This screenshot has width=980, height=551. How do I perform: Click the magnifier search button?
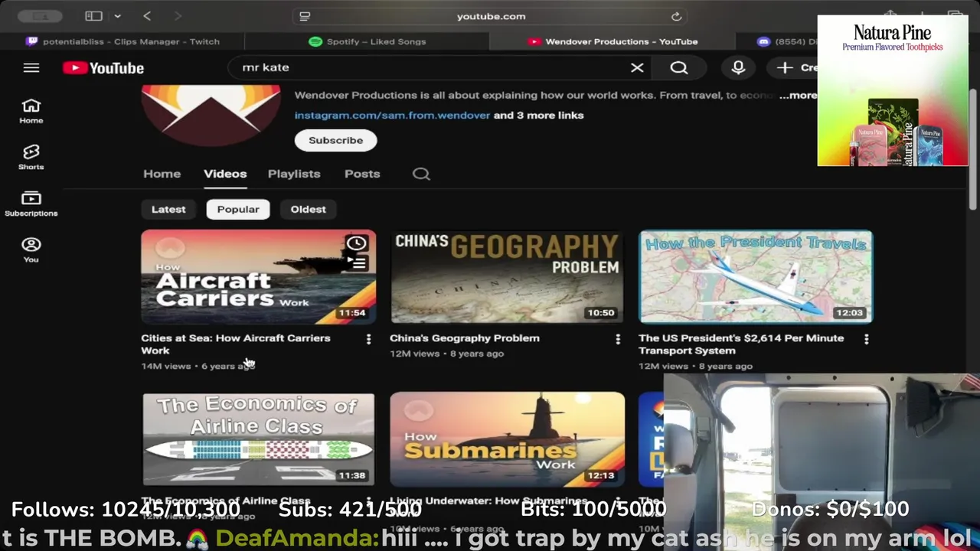click(679, 68)
